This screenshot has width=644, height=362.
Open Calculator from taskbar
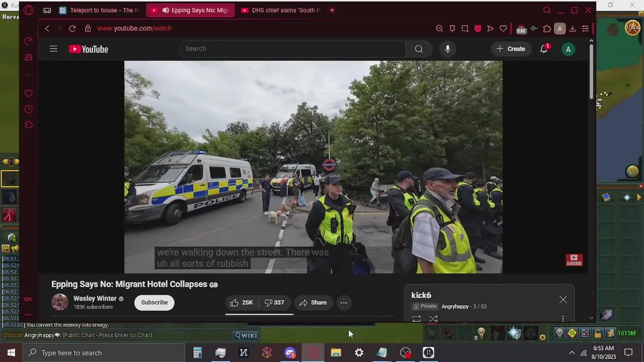[197, 353]
